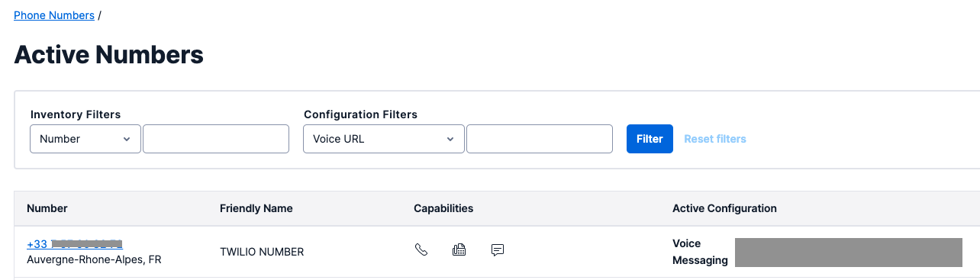
Task: Click the Capabilities column header
Action: click(x=443, y=208)
